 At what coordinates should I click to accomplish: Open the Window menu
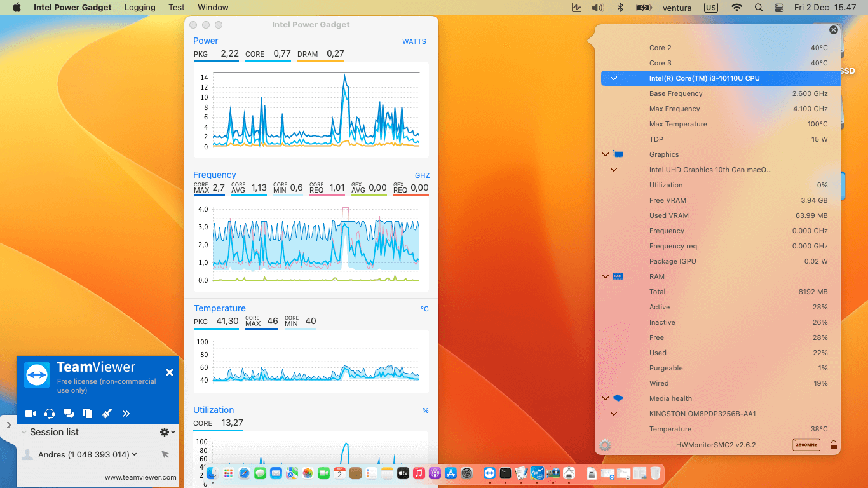tap(213, 8)
